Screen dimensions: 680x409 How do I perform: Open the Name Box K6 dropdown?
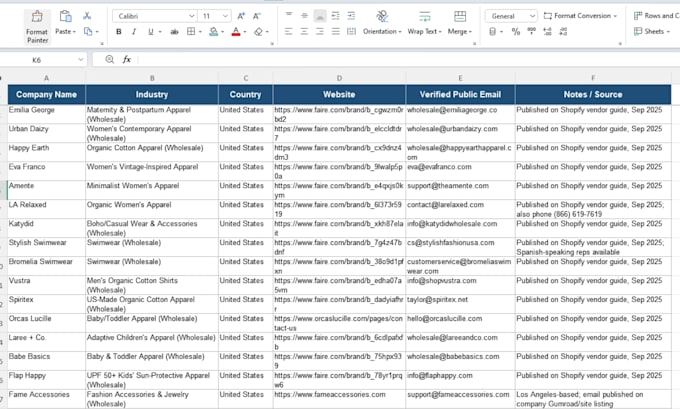click(81, 59)
